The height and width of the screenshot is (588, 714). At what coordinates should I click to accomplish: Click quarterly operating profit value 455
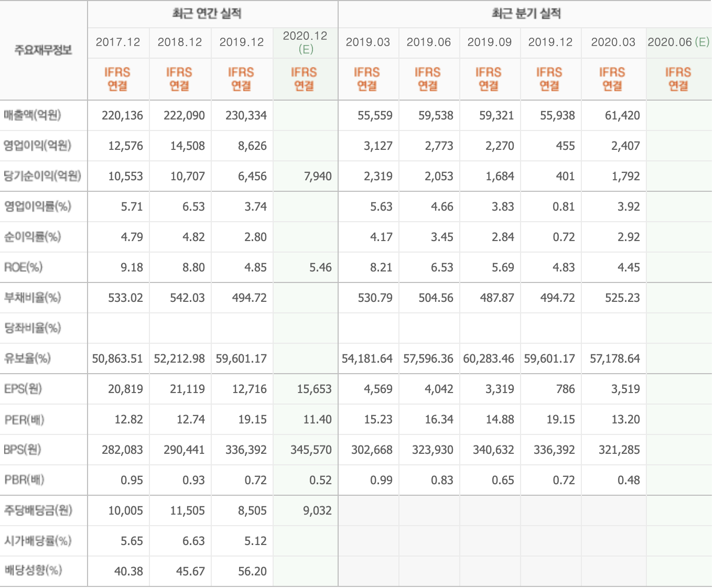click(565, 146)
